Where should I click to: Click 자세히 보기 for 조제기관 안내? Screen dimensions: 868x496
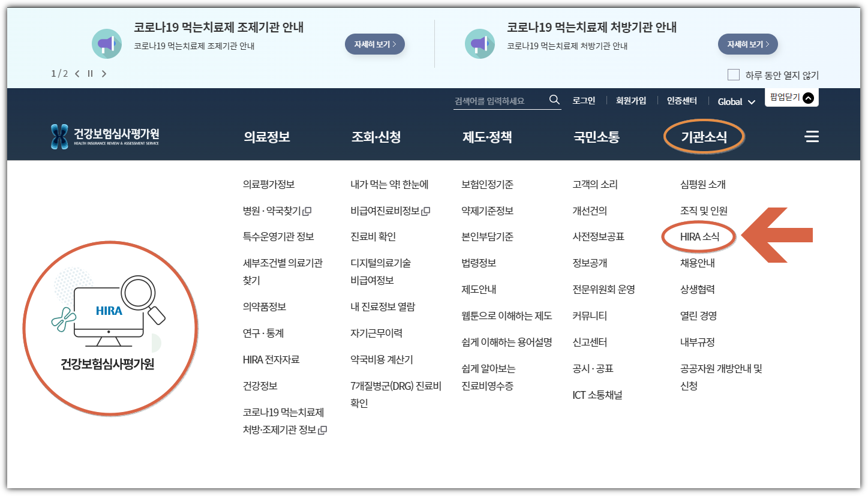[x=375, y=44]
